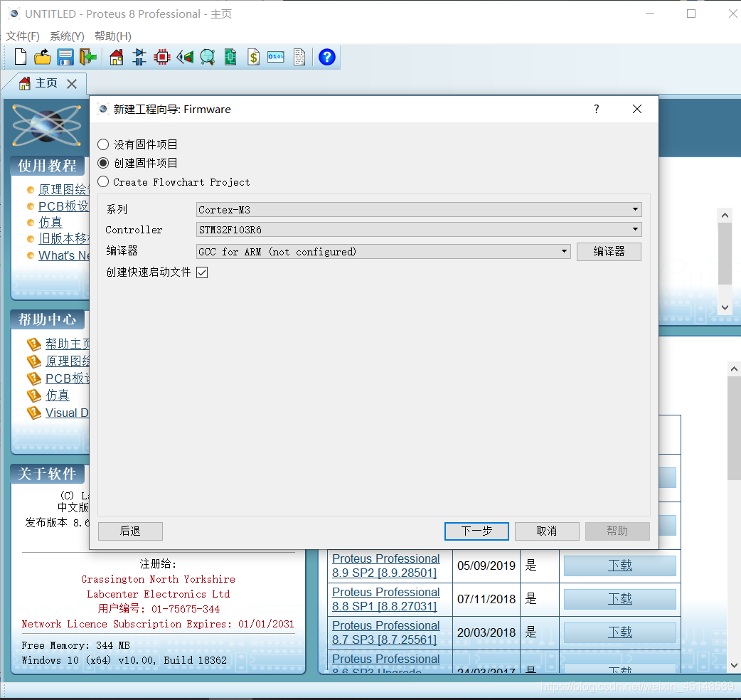The height and width of the screenshot is (700, 741).
Task: Open the 帮助(H) menu
Action: point(113,36)
